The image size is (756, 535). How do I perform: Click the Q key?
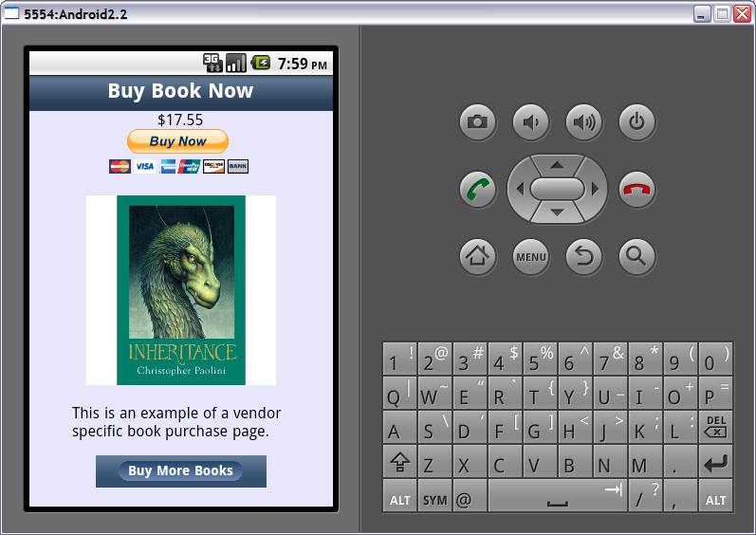399,393
